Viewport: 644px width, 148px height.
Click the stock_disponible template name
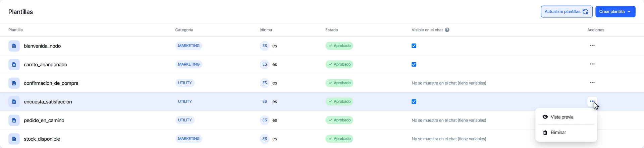[42, 139]
